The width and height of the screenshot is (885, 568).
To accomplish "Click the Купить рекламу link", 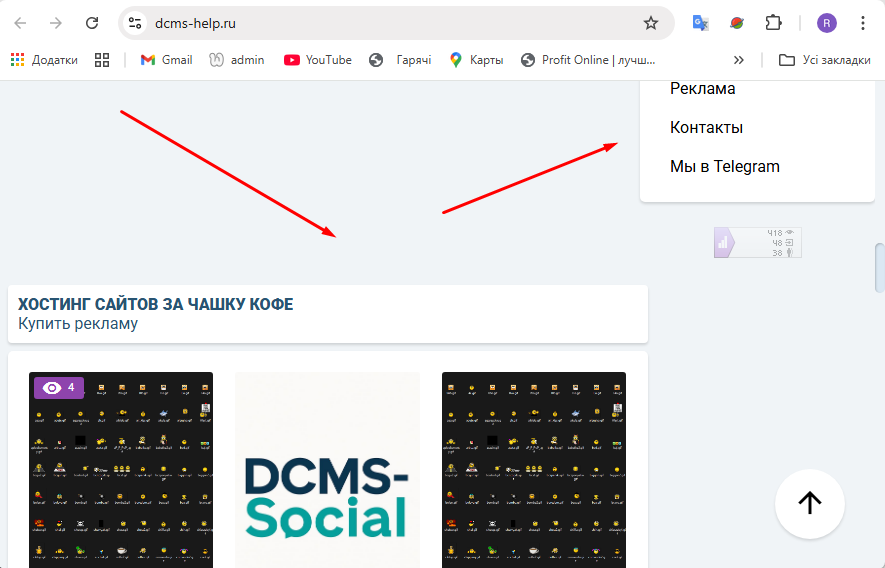I will pyautogui.click(x=78, y=323).
